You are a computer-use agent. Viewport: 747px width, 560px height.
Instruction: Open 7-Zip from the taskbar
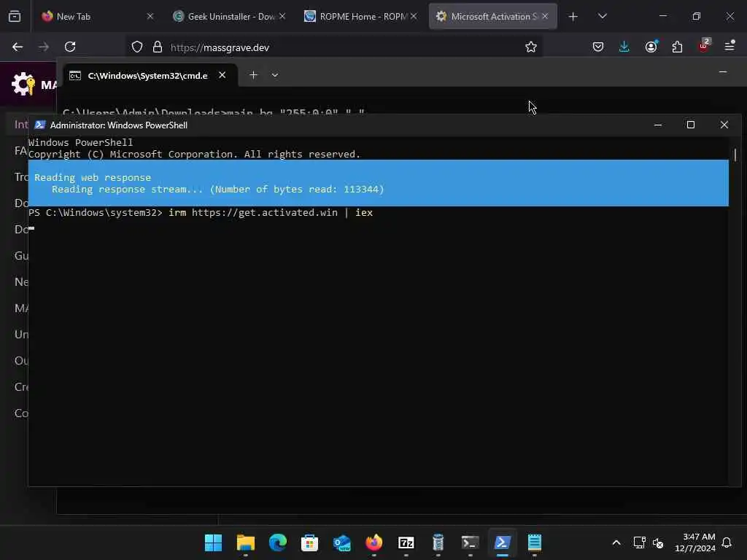(x=406, y=542)
